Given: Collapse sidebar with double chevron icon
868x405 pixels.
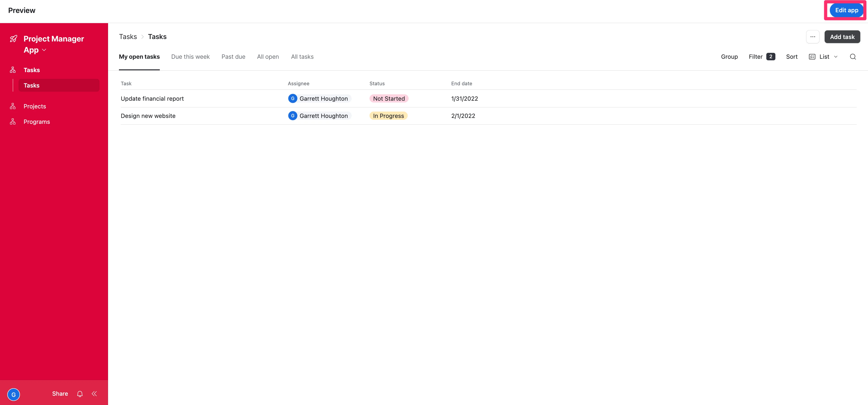Looking at the screenshot, I should point(94,394).
